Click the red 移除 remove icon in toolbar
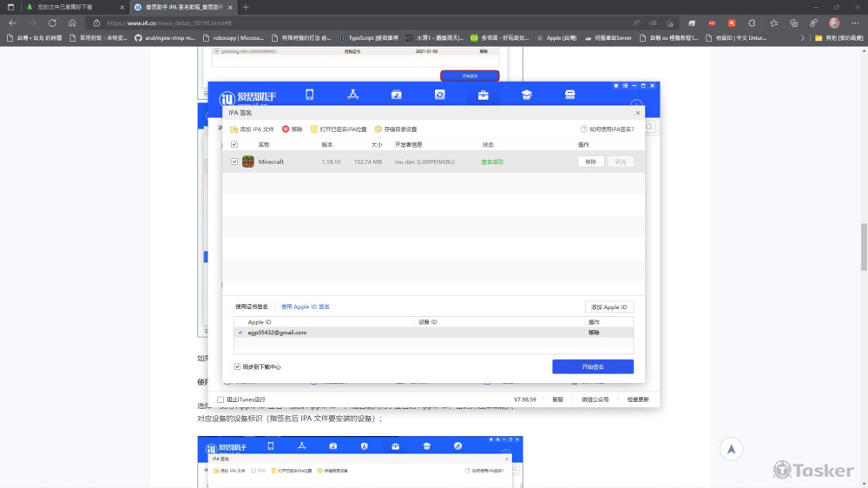This screenshot has height=488, width=868. tap(286, 129)
